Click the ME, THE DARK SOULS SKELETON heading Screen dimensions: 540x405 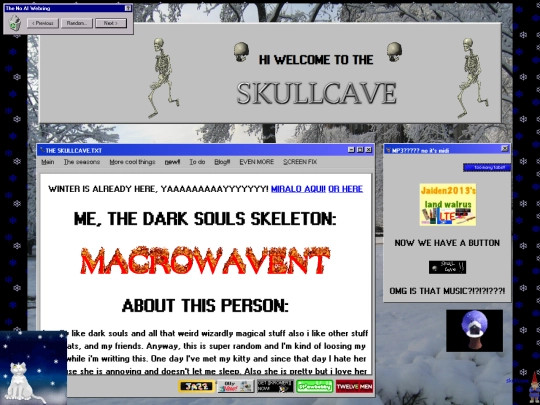pyautogui.click(x=205, y=219)
